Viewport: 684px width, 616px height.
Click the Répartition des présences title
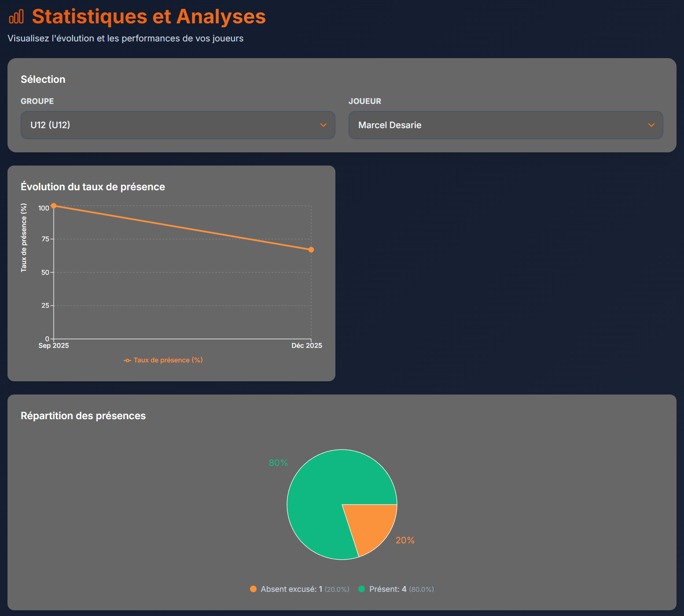tap(83, 416)
